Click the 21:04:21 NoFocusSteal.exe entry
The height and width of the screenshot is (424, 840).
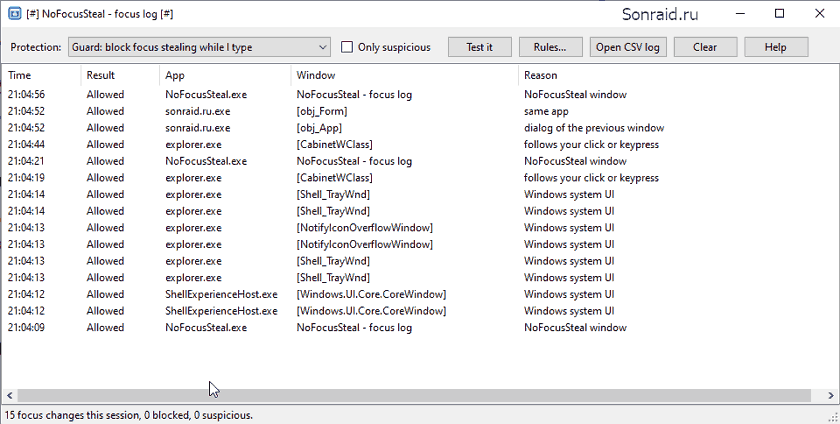pos(420,161)
